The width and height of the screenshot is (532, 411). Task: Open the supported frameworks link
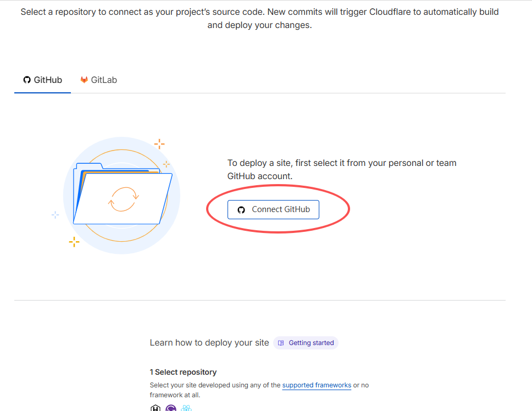coord(317,385)
